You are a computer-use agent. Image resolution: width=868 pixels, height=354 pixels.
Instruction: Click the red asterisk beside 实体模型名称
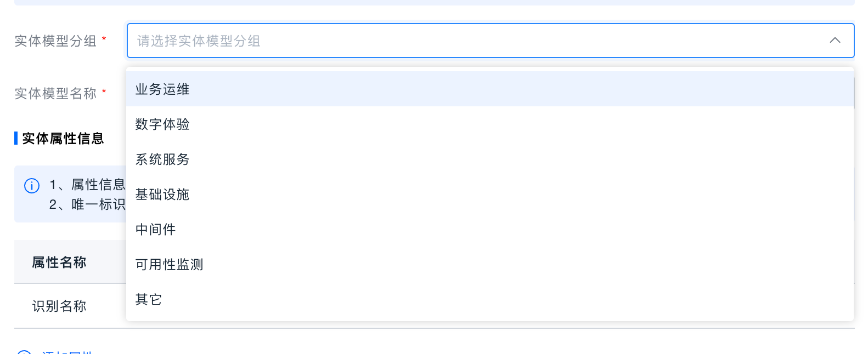[104, 92]
